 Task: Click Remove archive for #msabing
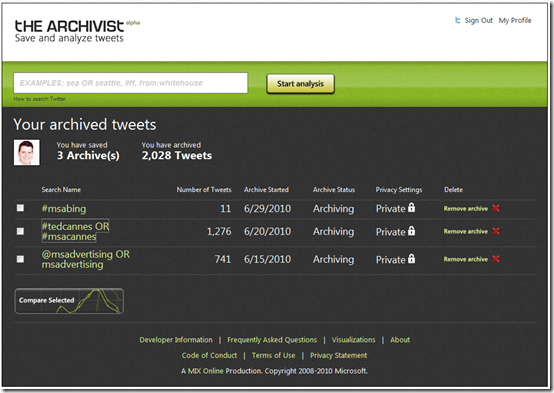point(466,209)
